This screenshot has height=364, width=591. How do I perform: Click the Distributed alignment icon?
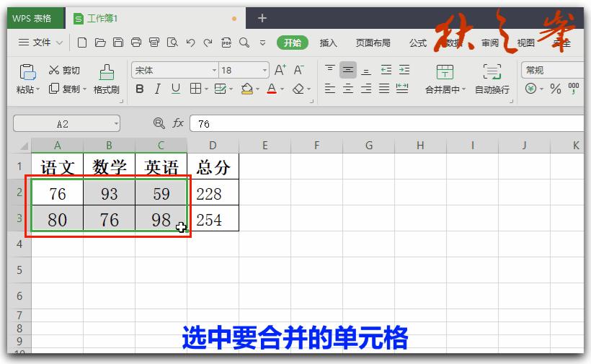[x=402, y=89]
